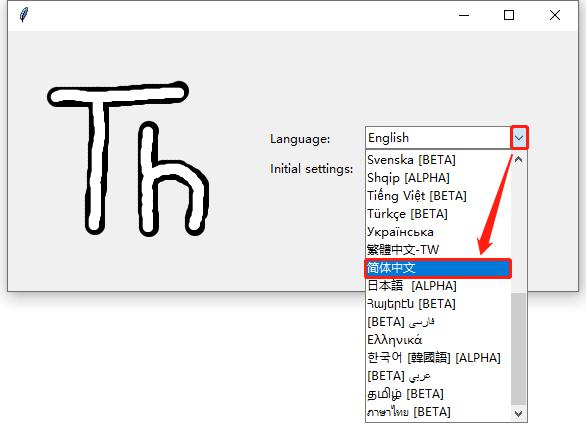
Task: Choose Shqip [ALPHA] language option
Action: tap(438, 178)
